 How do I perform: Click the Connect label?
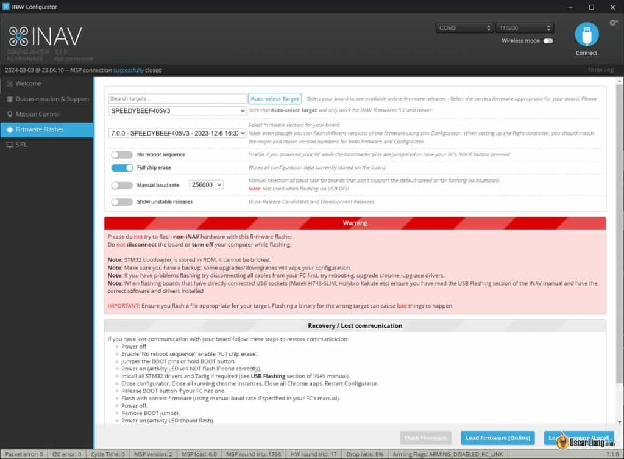[587, 53]
